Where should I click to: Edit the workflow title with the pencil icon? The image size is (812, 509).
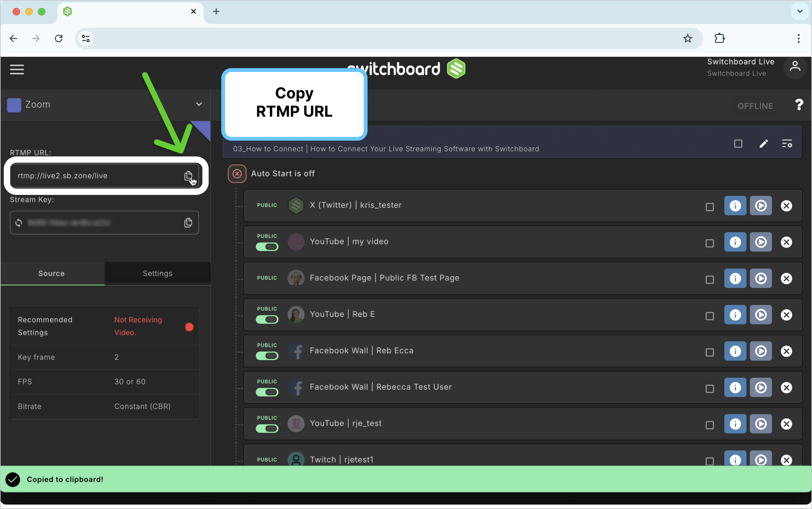(x=763, y=144)
